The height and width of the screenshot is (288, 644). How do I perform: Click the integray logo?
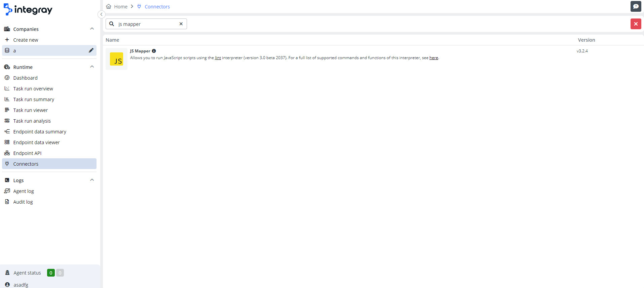pyautogui.click(x=28, y=10)
